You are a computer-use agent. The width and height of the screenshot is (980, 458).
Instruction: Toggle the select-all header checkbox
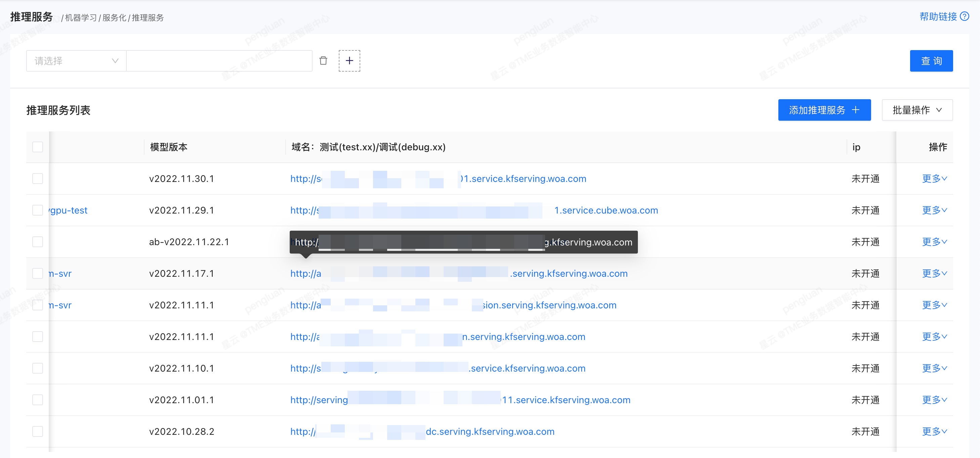(38, 147)
